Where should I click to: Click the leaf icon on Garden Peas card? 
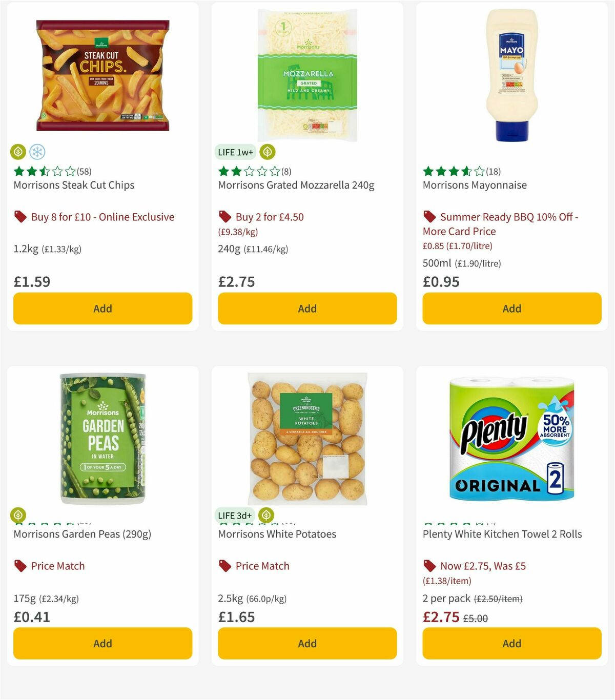coord(18,514)
